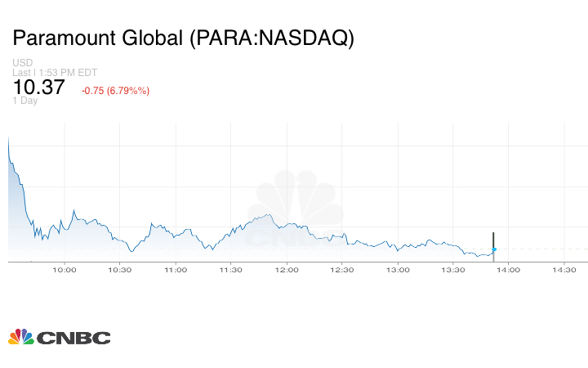
Task: Click the CNBC peacock logo at bottom left
Action: (20, 337)
